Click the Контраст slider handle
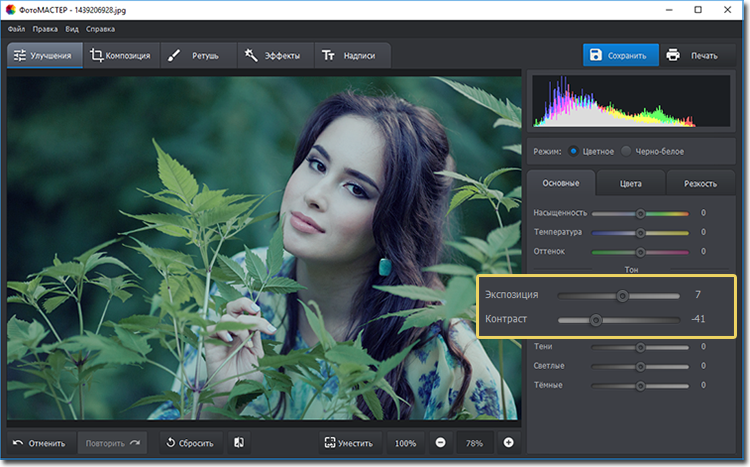Screen dimensions: 750x467 pyautogui.click(x=595, y=320)
